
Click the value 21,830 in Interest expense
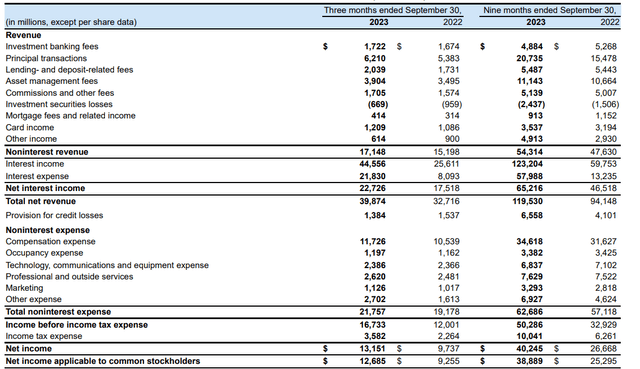pos(373,176)
